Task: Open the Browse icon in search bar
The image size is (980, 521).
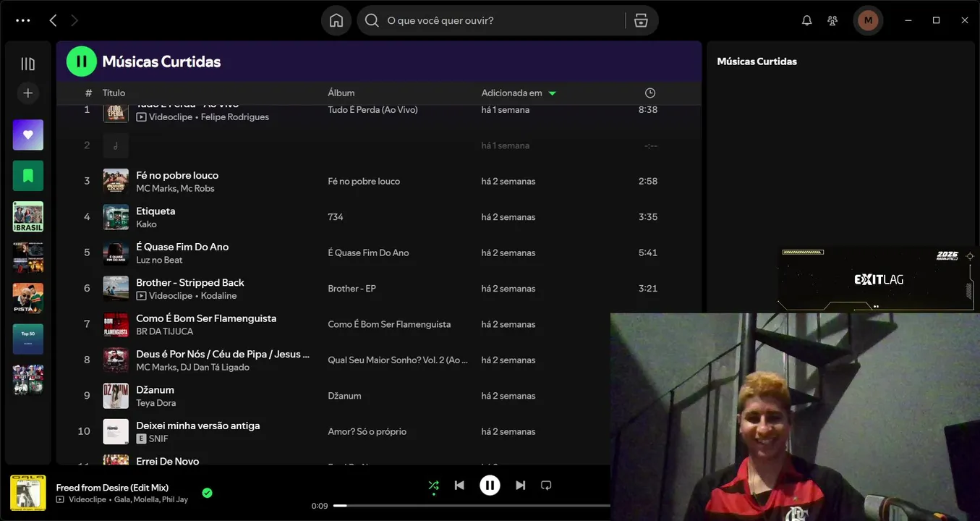Action: [641, 20]
